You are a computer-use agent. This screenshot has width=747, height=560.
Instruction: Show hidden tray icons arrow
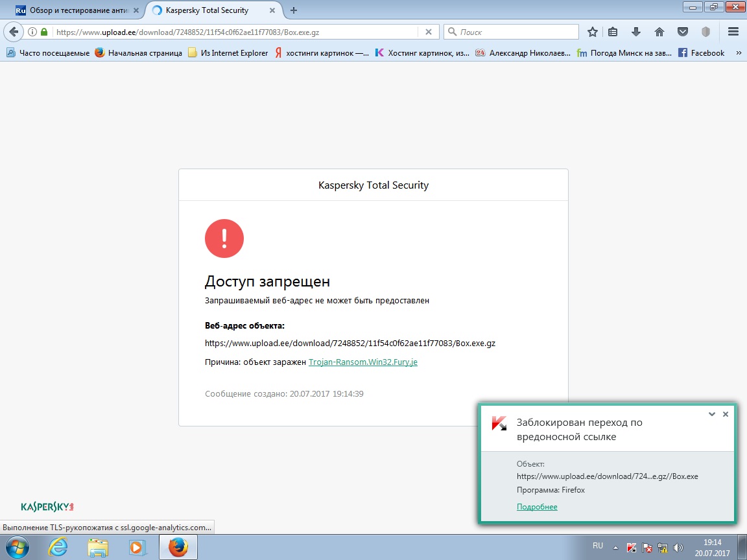pyautogui.click(x=615, y=548)
